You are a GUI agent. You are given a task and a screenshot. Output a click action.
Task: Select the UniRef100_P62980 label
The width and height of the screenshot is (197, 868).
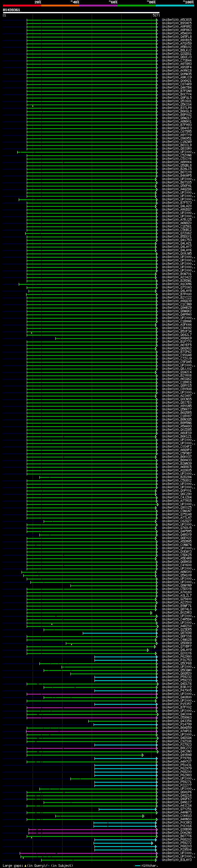(x=177, y=656)
